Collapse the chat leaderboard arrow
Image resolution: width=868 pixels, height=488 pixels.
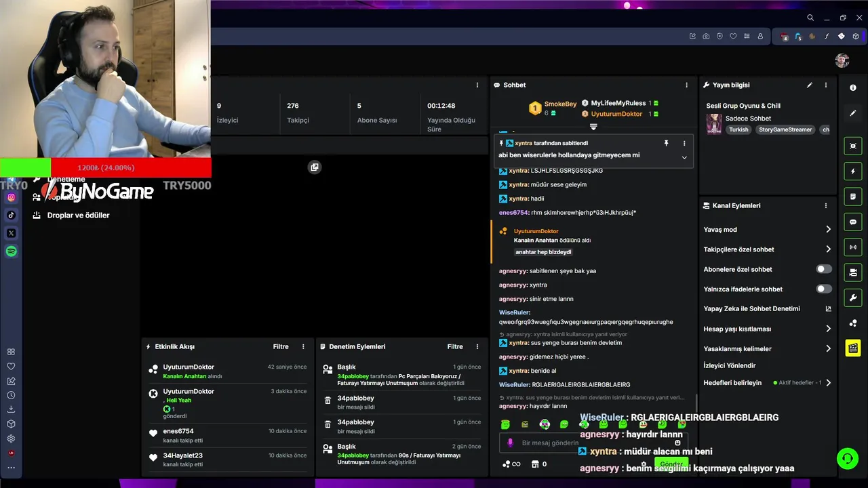click(593, 127)
